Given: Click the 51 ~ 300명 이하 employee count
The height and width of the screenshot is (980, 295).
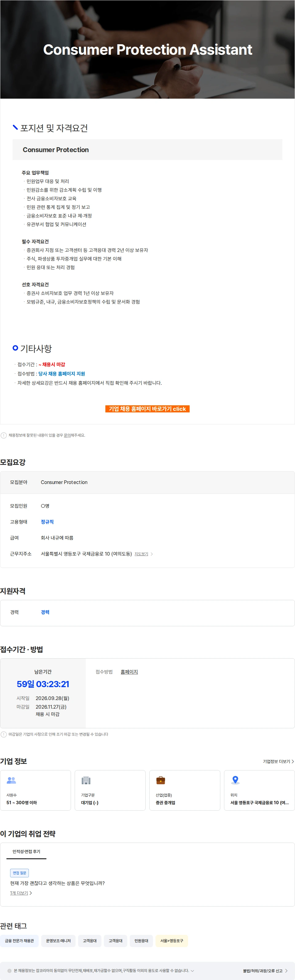Looking at the screenshot, I should (22, 803).
